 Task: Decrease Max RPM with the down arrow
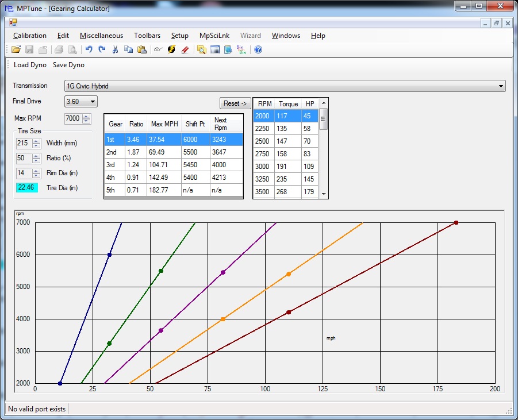pos(86,121)
